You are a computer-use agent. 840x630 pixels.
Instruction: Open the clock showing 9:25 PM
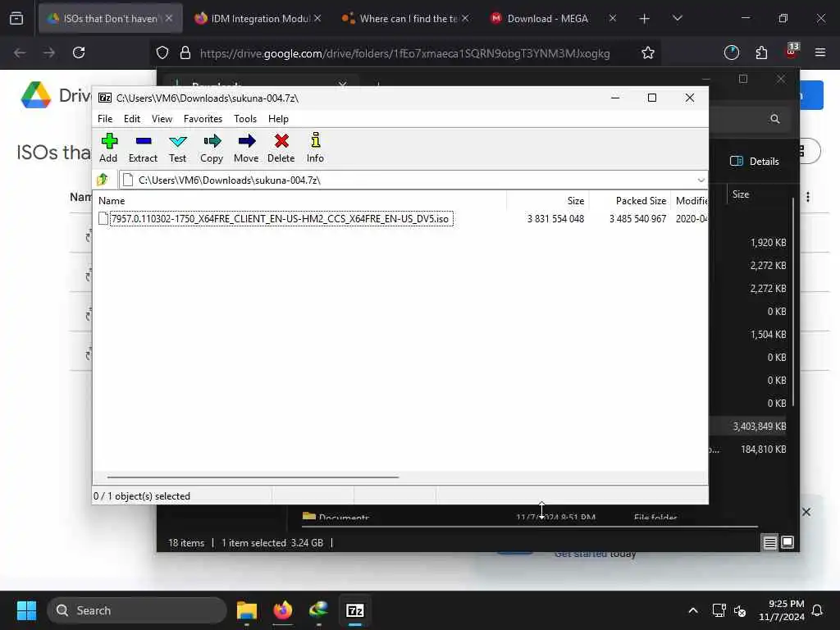[781, 610]
